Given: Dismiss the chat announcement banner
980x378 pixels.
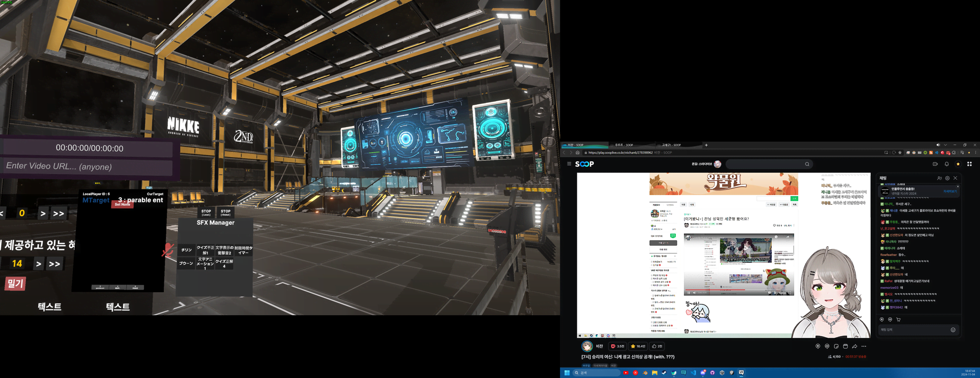Looking at the screenshot, I should tap(958, 186).
